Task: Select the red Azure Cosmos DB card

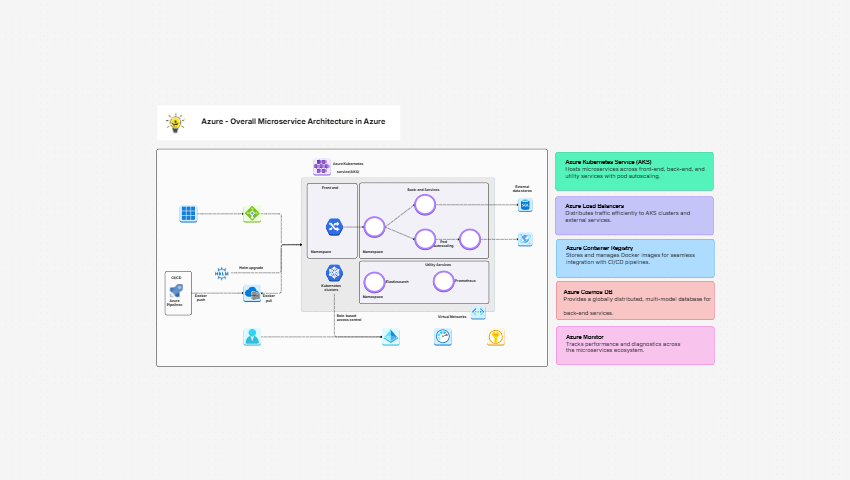Action: click(634, 300)
